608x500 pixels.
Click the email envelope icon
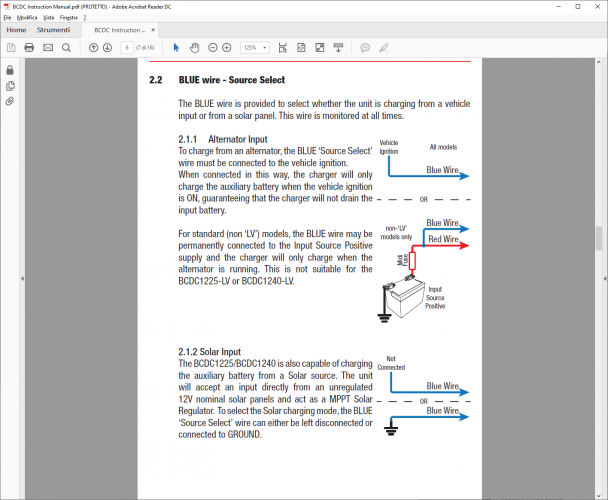point(47,47)
